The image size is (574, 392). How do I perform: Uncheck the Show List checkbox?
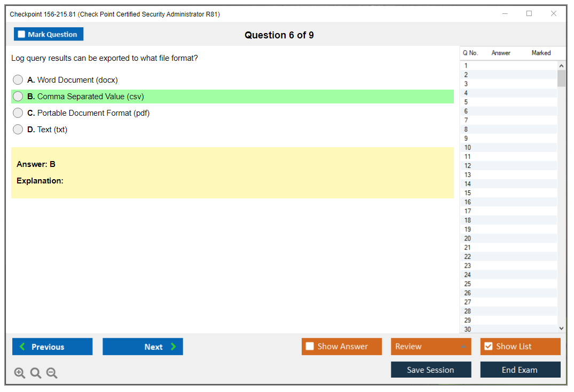click(x=488, y=347)
